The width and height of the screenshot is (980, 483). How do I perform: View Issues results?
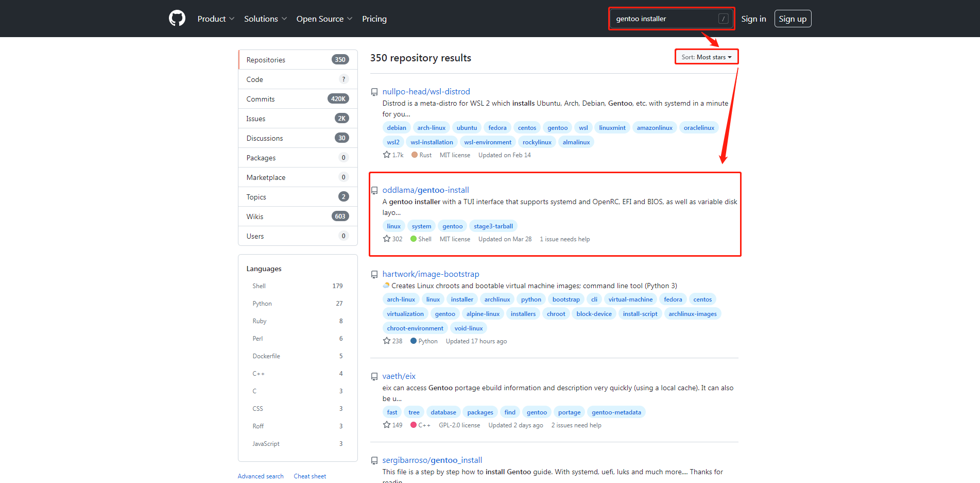pos(298,119)
